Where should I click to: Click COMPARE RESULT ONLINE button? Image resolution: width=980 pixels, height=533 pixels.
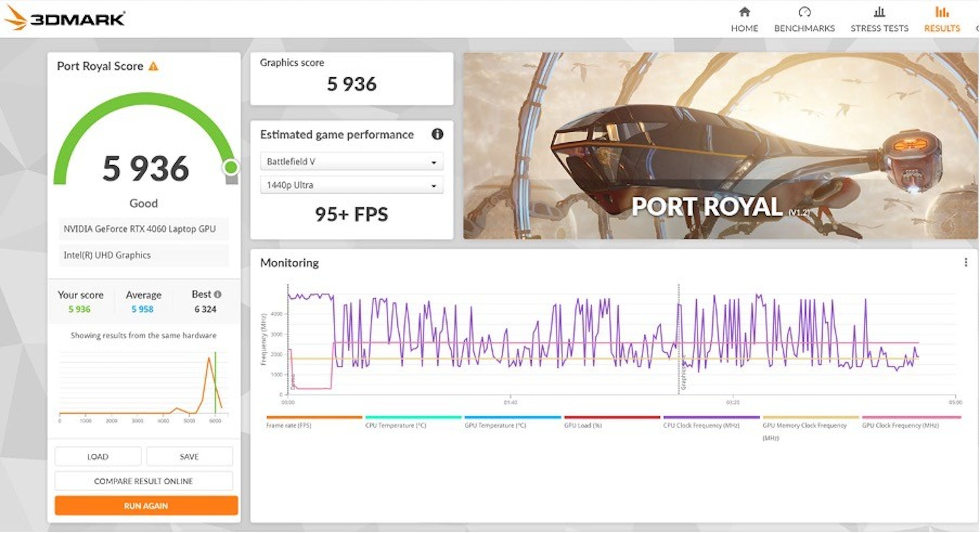coord(144,481)
